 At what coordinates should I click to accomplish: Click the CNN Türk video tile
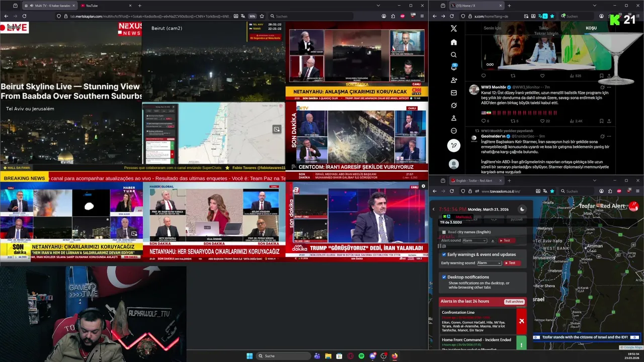(357, 61)
